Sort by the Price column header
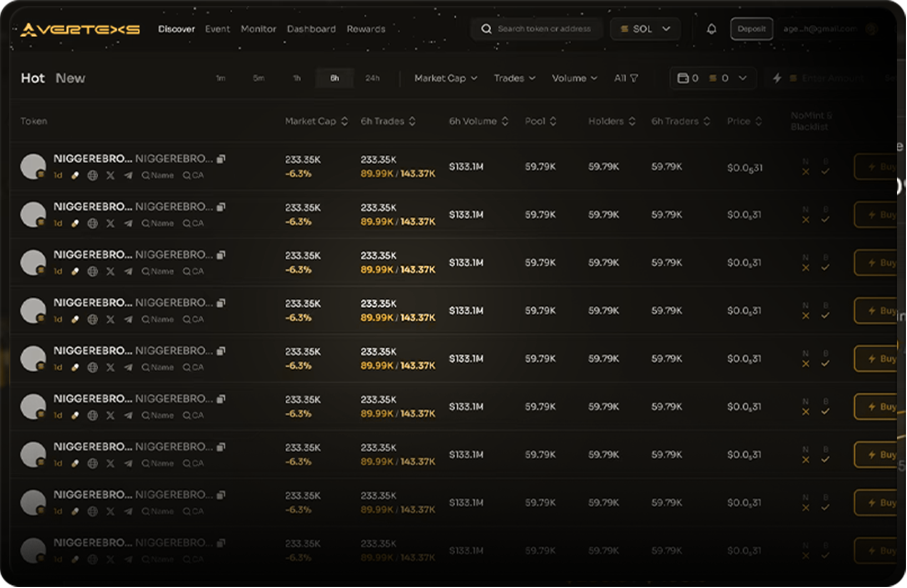This screenshot has width=907, height=588. tap(744, 121)
